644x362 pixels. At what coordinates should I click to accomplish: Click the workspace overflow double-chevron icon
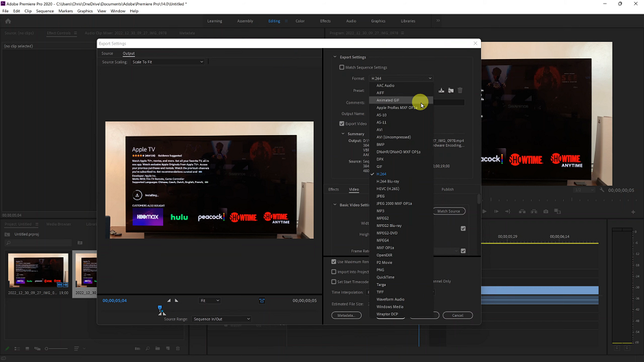pos(438,21)
